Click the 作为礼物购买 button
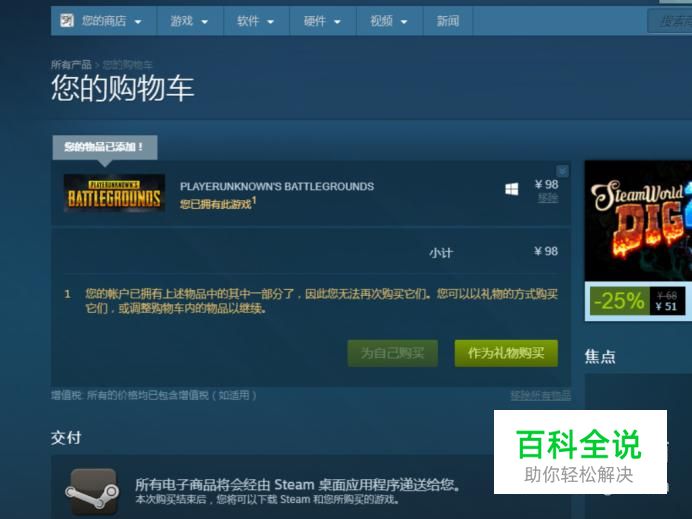The height and width of the screenshot is (519, 692). [506, 353]
